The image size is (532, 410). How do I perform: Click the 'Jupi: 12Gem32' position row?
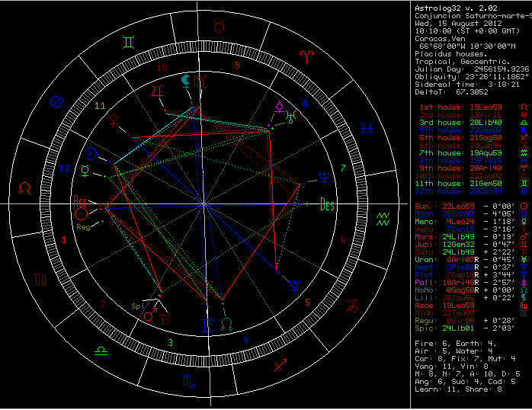[x=470, y=245]
